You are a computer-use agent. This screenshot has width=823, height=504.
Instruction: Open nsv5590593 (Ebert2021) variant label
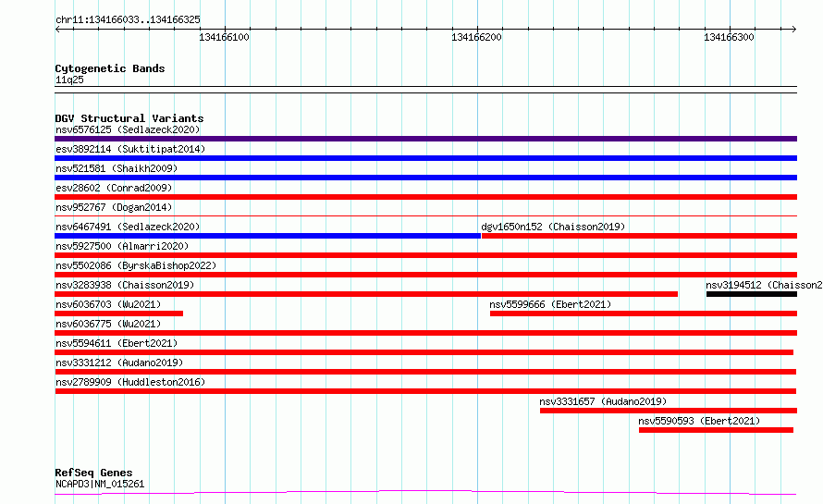(699, 421)
